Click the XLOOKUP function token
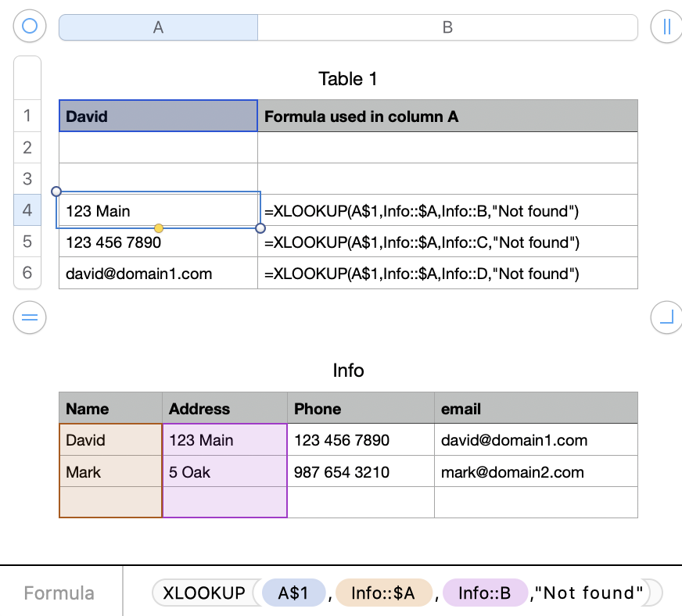The image size is (682, 616). tap(204, 593)
